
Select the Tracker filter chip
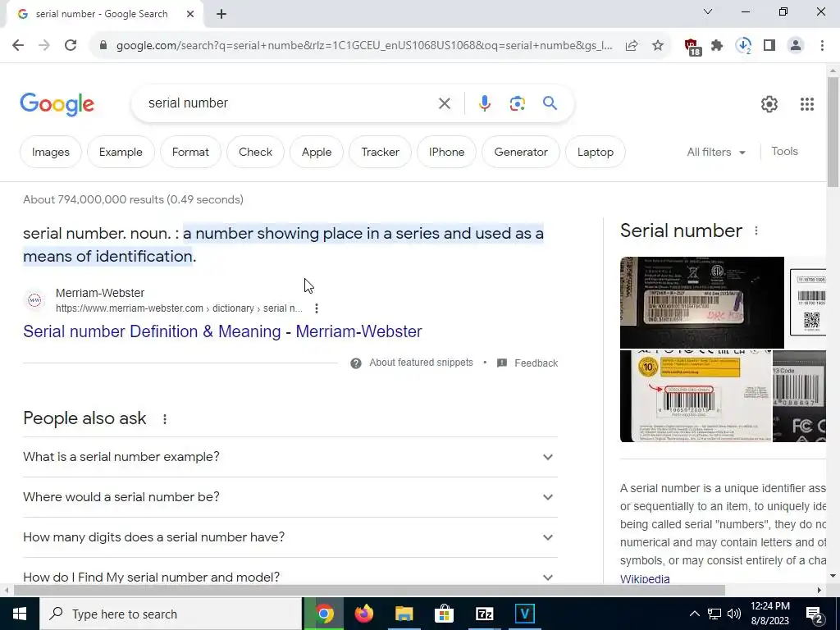point(381,152)
